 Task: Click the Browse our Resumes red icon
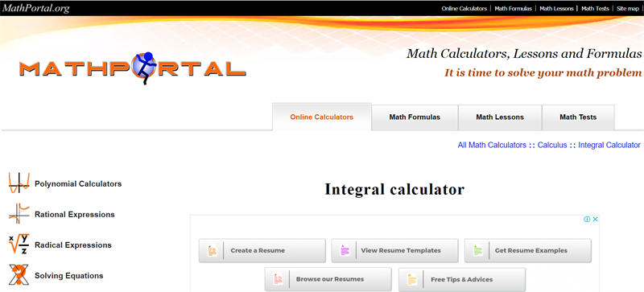(x=278, y=279)
